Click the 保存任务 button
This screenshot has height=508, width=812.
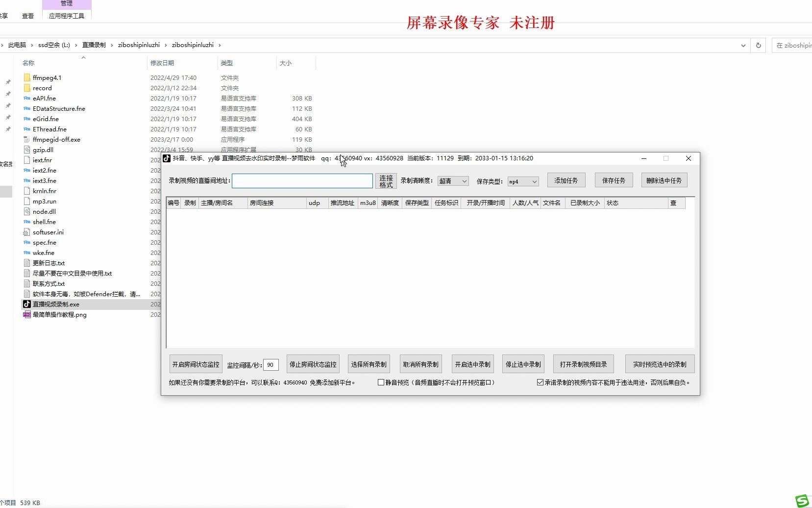click(614, 180)
